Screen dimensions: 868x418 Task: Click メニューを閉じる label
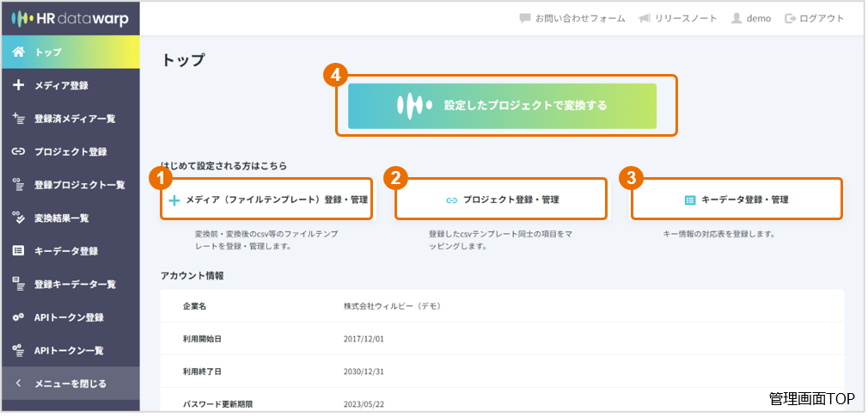click(70, 383)
